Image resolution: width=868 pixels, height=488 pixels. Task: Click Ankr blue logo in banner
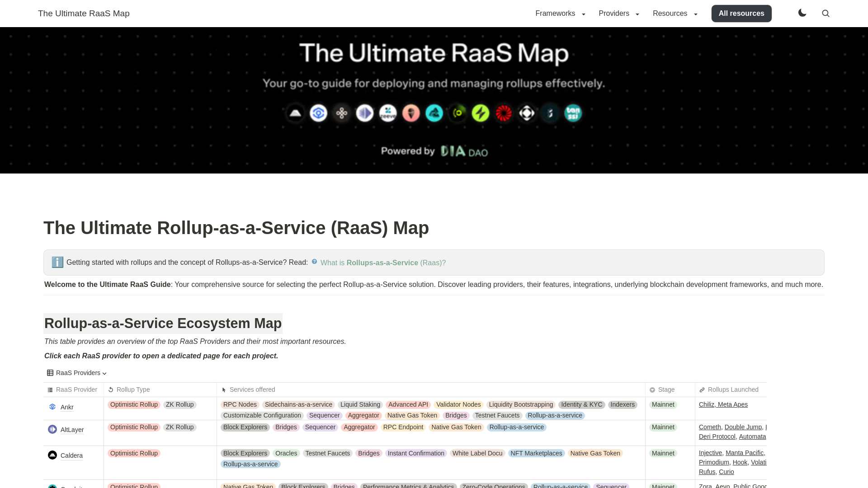[318, 113]
